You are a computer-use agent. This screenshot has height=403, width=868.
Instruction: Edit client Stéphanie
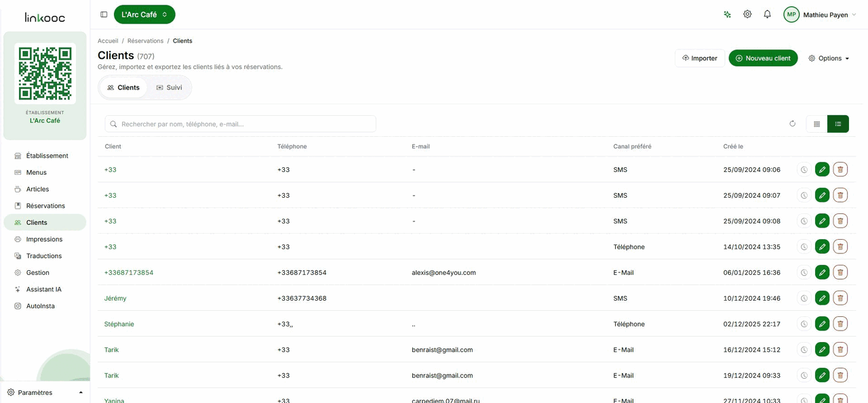click(822, 324)
